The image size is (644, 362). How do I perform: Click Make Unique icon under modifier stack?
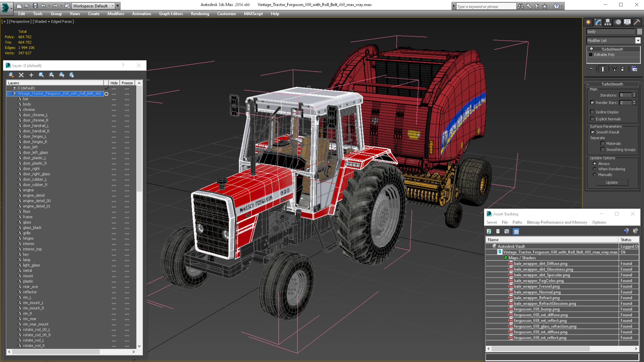click(x=614, y=69)
